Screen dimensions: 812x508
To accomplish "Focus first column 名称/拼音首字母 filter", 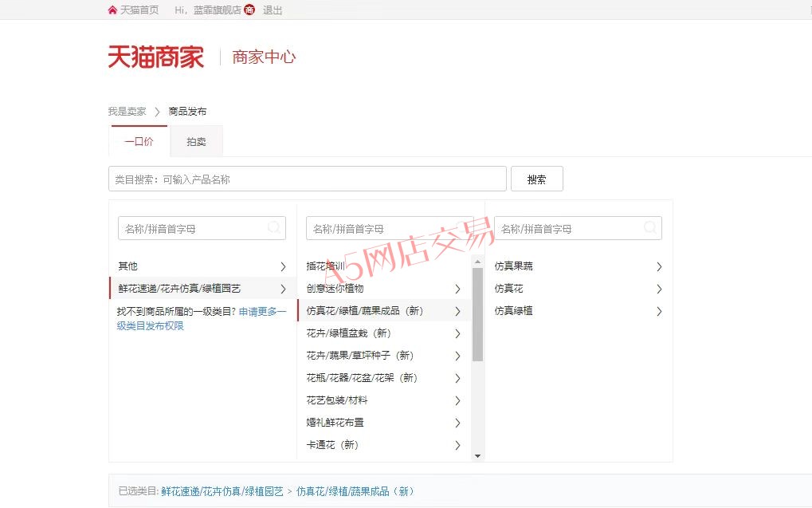I will tap(202, 228).
